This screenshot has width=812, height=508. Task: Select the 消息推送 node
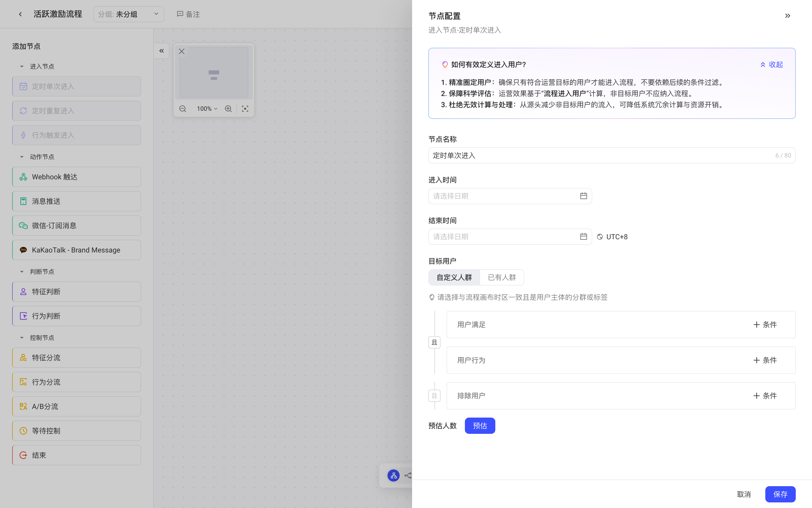tap(76, 201)
